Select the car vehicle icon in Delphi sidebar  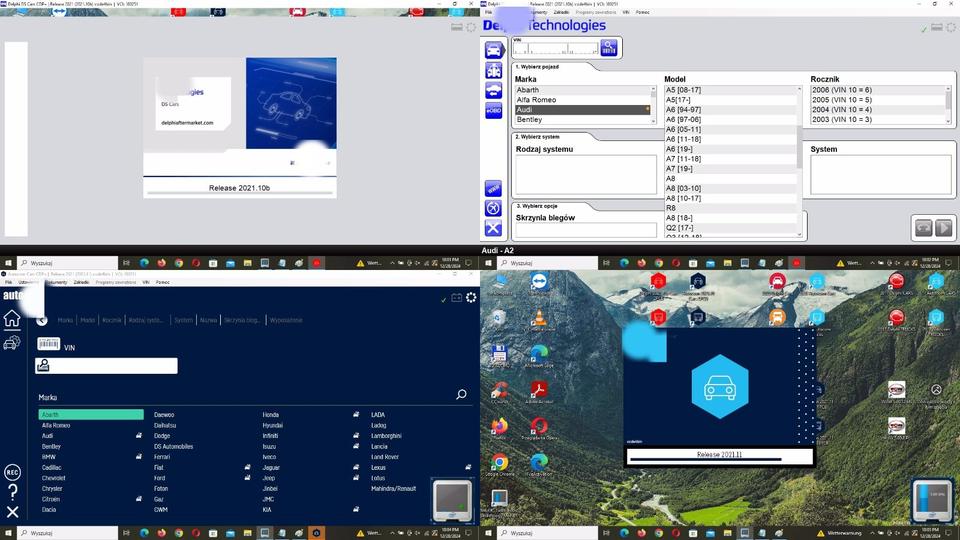[x=493, y=50]
